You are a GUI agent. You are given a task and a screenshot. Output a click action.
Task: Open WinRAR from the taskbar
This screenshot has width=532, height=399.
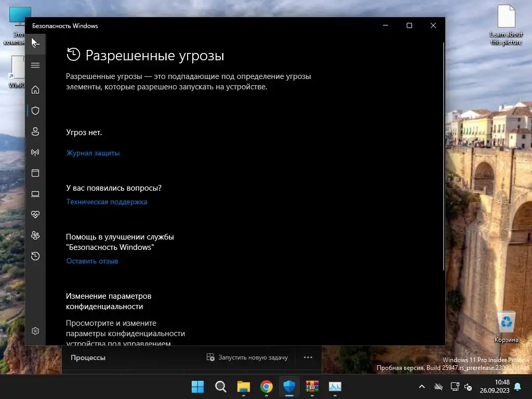312,387
